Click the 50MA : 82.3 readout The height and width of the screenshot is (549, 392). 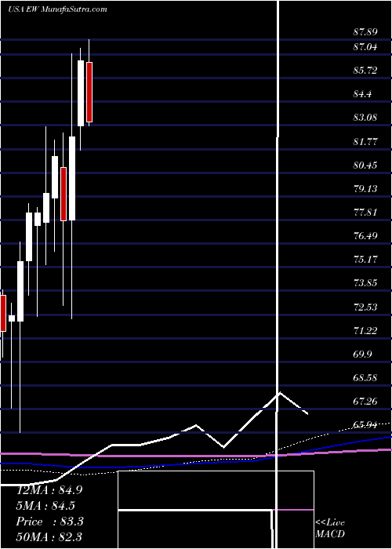[x=49, y=536]
